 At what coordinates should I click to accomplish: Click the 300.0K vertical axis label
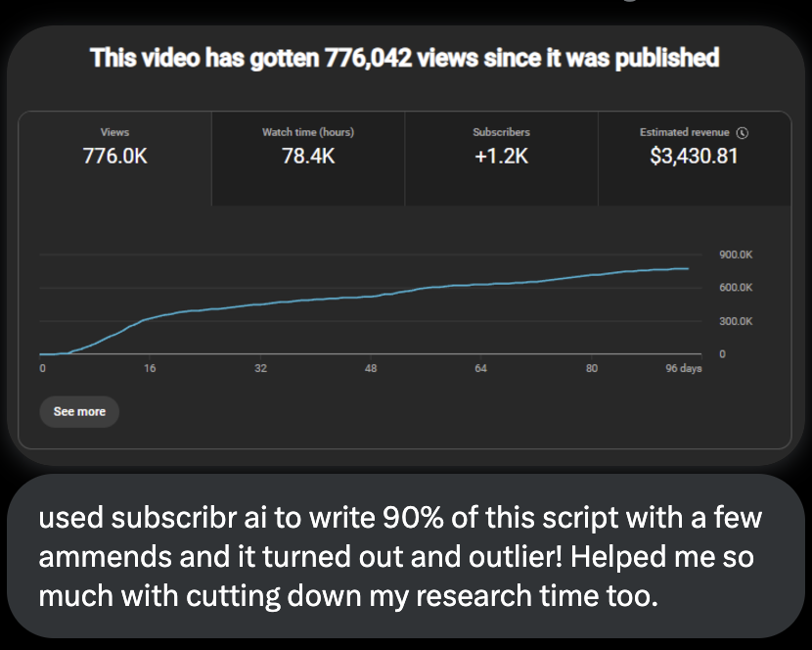point(735,321)
